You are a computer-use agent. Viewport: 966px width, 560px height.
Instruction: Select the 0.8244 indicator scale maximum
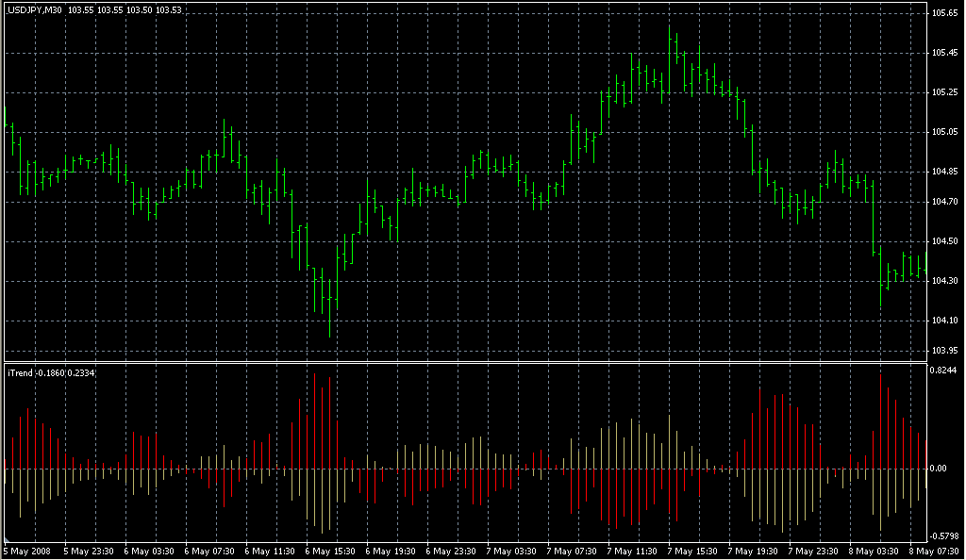tap(943, 370)
